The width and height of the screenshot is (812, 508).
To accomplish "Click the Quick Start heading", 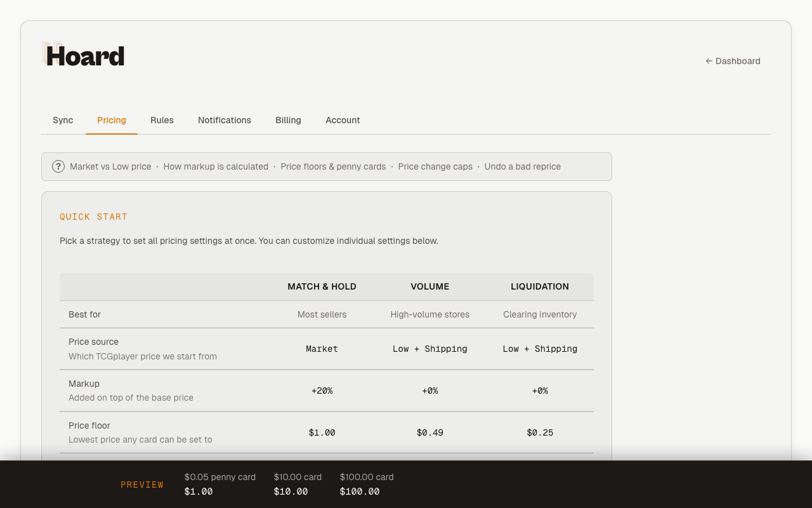I will [93, 217].
